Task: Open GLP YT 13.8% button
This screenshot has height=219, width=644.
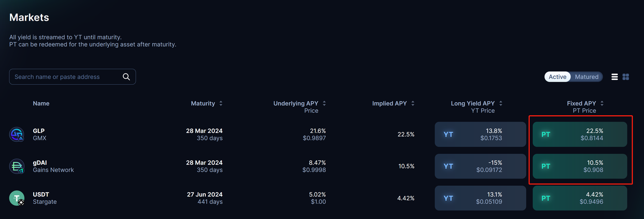Action: click(x=480, y=134)
